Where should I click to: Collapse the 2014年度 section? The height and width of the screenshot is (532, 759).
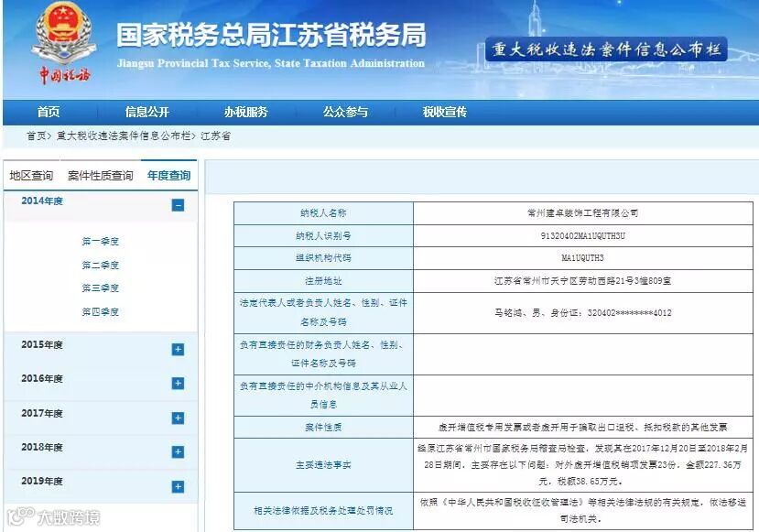pyautogui.click(x=178, y=205)
